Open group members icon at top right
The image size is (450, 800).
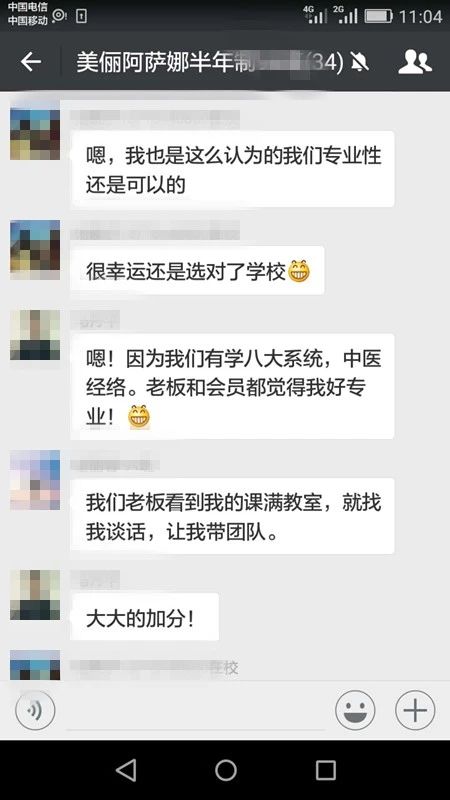414,62
